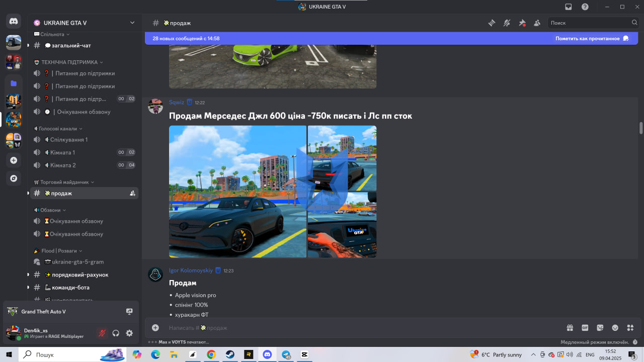Select the продаж channel in sidebar
644x362 pixels.
[x=83, y=193]
